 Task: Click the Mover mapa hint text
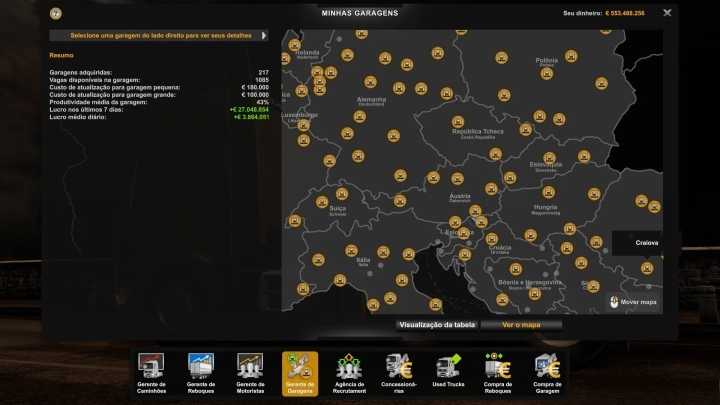[x=638, y=302]
